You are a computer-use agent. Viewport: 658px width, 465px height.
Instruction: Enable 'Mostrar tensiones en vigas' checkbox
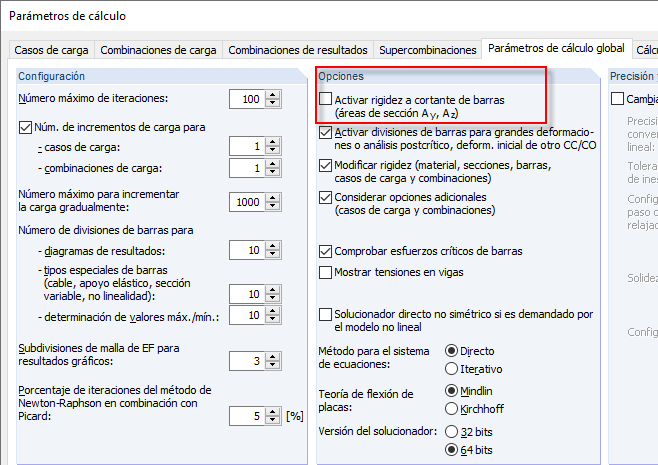pos(325,272)
